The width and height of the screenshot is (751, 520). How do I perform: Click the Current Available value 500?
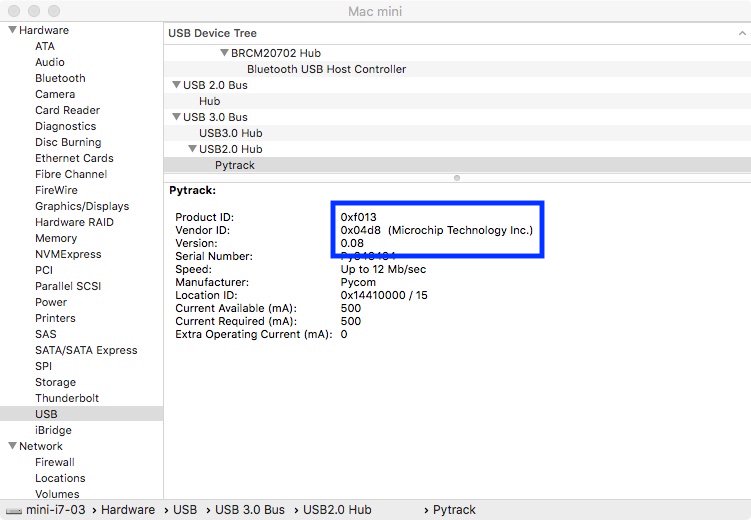click(351, 308)
